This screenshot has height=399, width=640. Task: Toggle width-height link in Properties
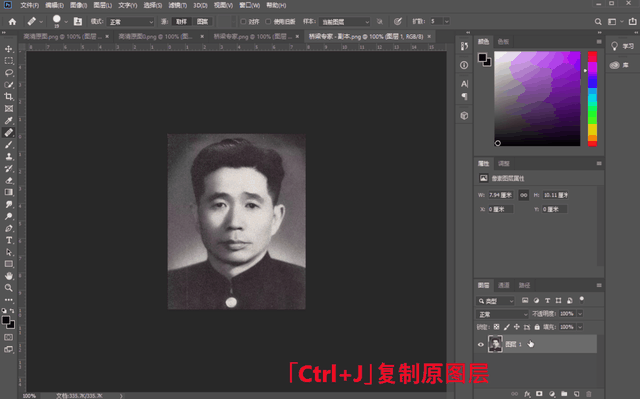pyautogui.click(x=523, y=195)
